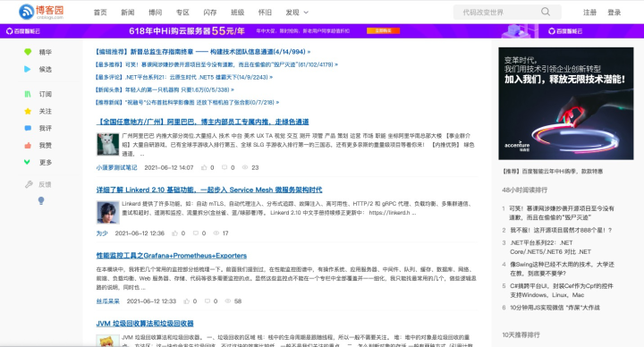This screenshot has width=644, height=347.
Task: Click the 登录 login link
Action: [x=614, y=13]
